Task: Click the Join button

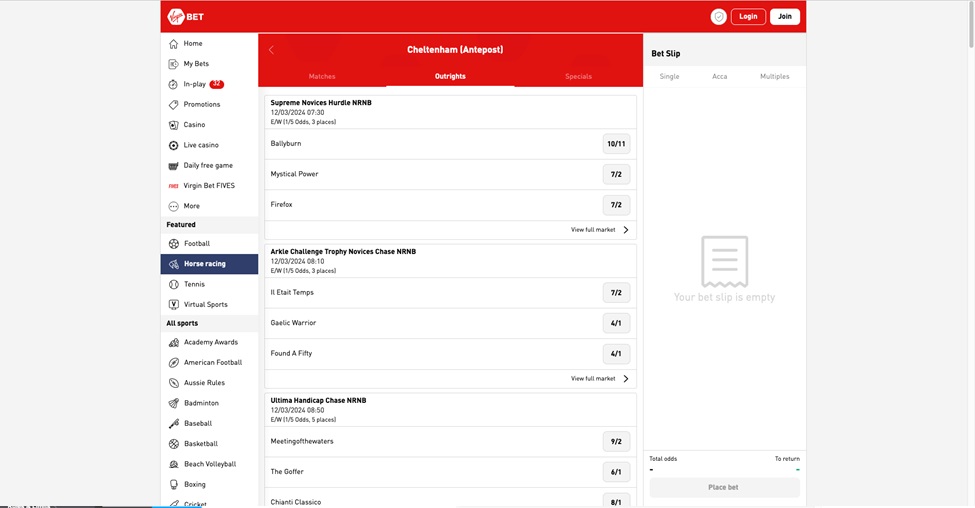Action: (785, 17)
